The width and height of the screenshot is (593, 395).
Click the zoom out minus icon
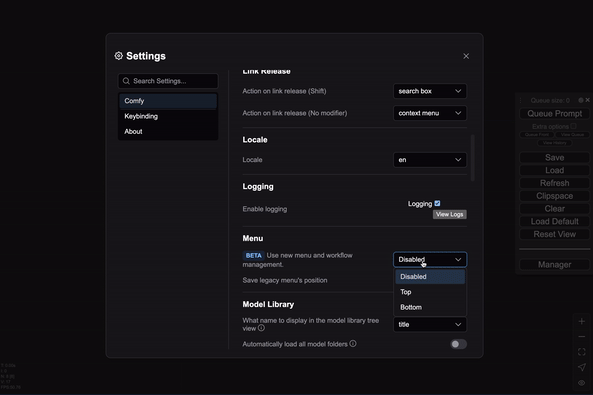tap(582, 337)
